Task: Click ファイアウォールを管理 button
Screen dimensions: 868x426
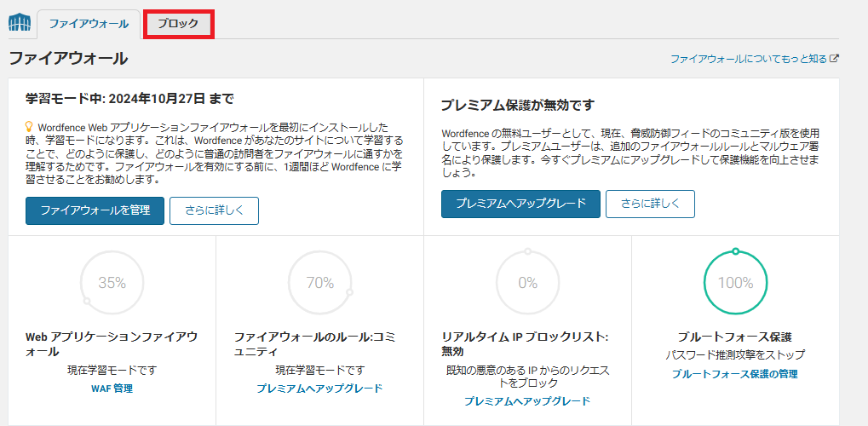Action: [x=95, y=210]
